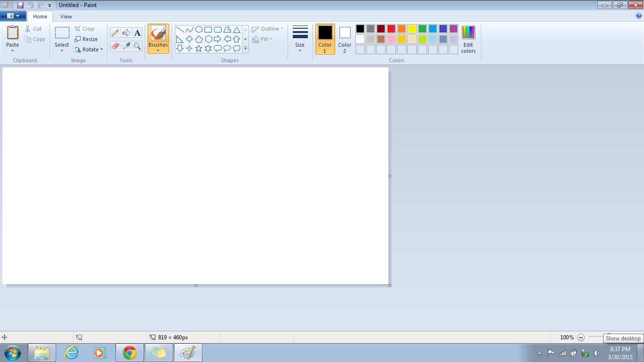Choose the Cloud callout shape
The image size is (644, 362).
click(237, 48)
